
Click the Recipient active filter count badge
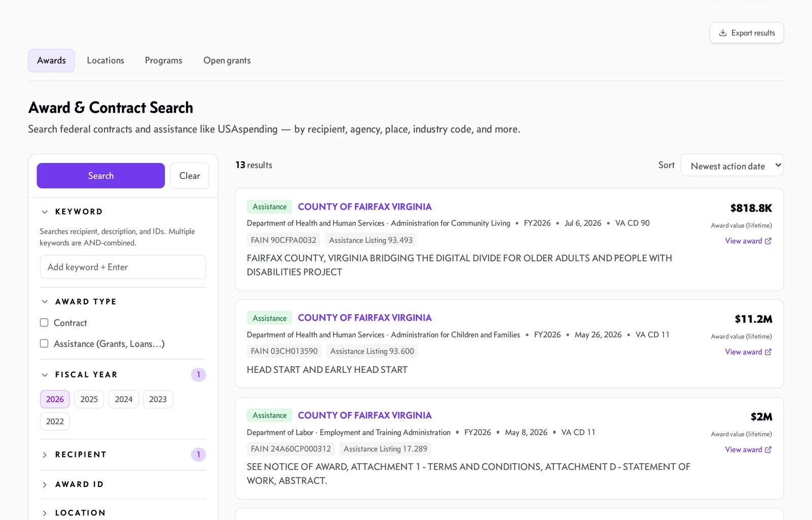198,455
